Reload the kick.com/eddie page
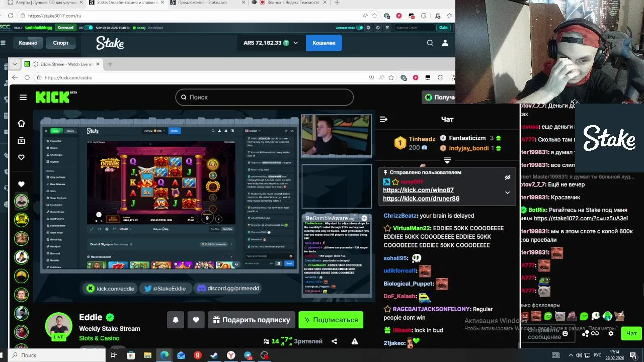The height and width of the screenshot is (362, 644). pyautogui.click(x=27, y=77)
